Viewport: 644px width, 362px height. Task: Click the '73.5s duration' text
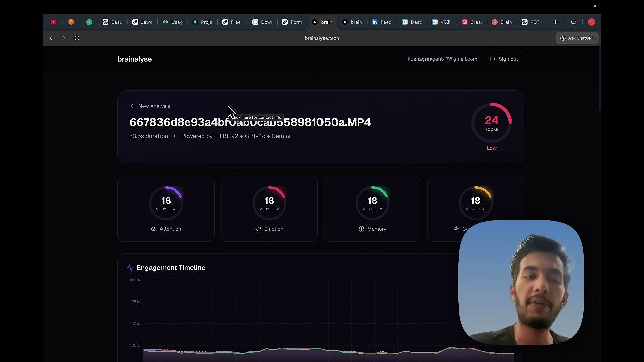pos(148,136)
